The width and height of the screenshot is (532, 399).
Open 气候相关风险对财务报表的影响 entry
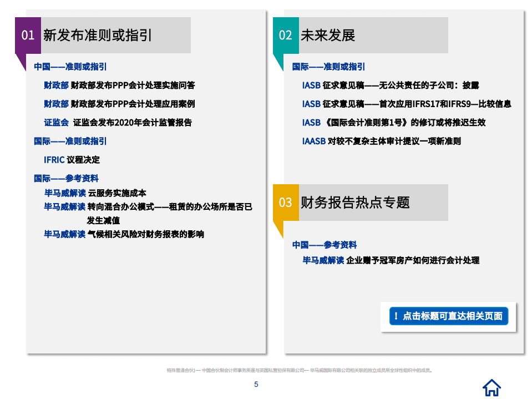click(x=125, y=234)
